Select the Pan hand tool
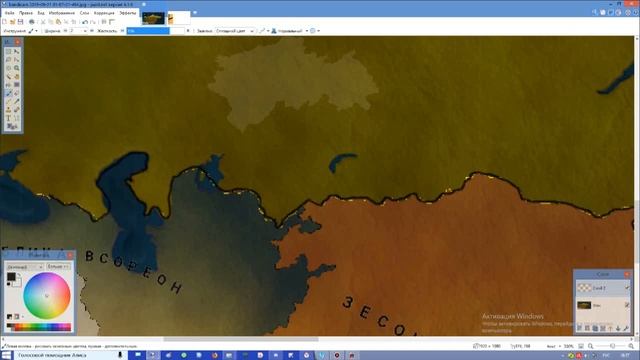Screen dimensions: 640x360 click(x=17, y=77)
